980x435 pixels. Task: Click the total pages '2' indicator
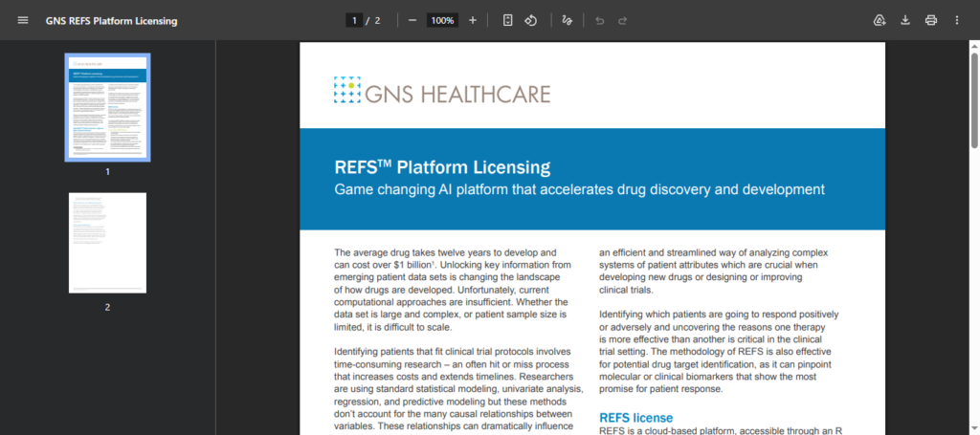tap(377, 21)
